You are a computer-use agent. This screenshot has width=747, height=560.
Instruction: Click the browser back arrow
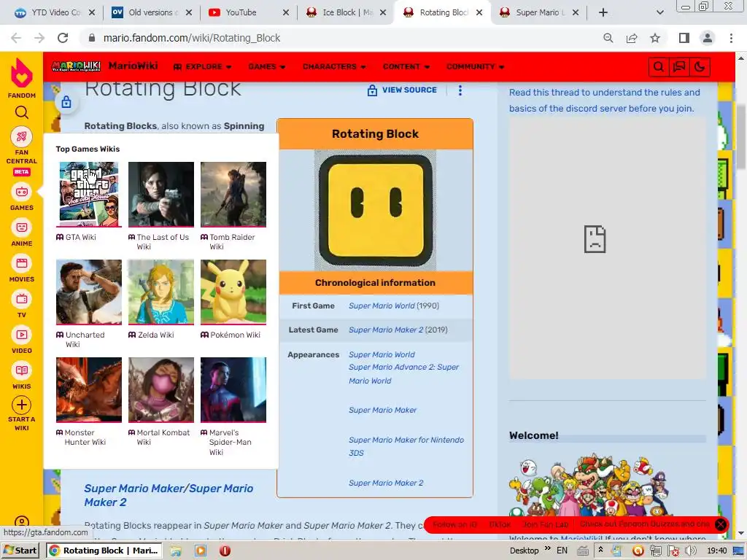(x=16, y=38)
